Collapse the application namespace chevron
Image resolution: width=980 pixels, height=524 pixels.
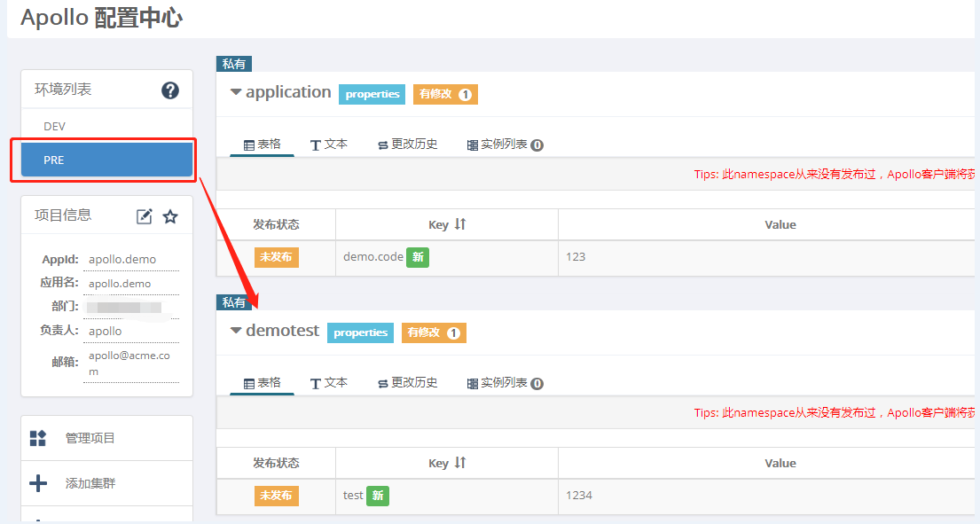(234, 91)
